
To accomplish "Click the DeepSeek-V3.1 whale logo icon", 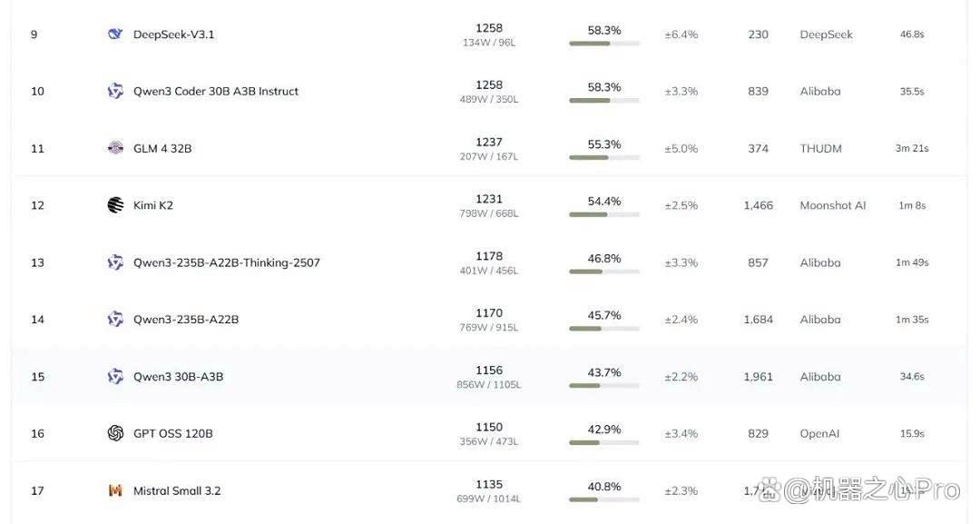I will [115, 35].
